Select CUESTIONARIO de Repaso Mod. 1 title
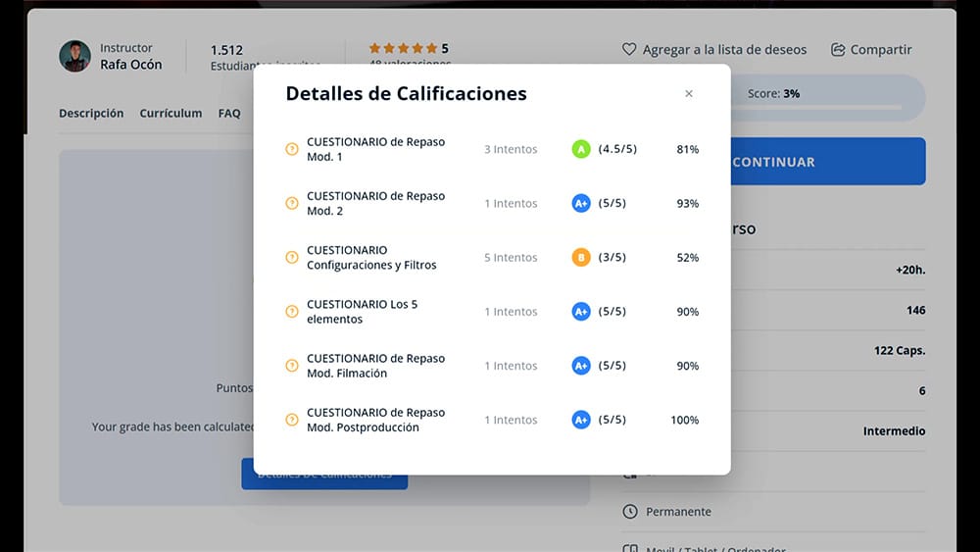The height and width of the screenshot is (552, 980). [x=375, y=149]
